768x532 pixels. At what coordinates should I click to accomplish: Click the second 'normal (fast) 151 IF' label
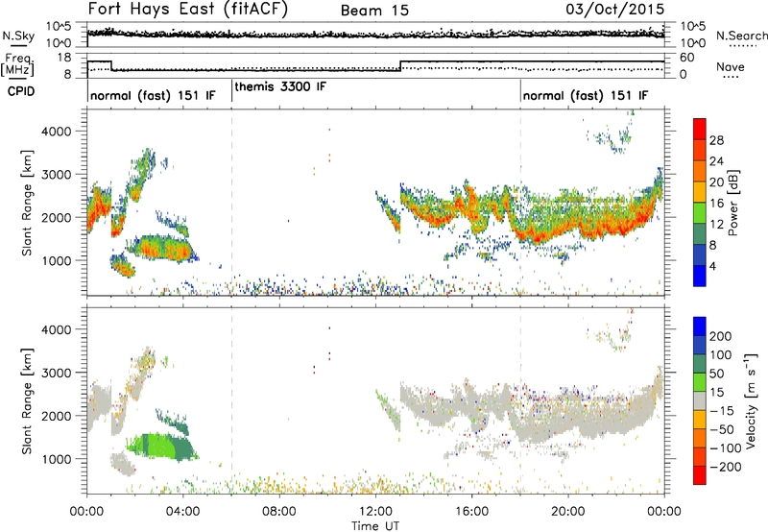[x=586, y=95]
